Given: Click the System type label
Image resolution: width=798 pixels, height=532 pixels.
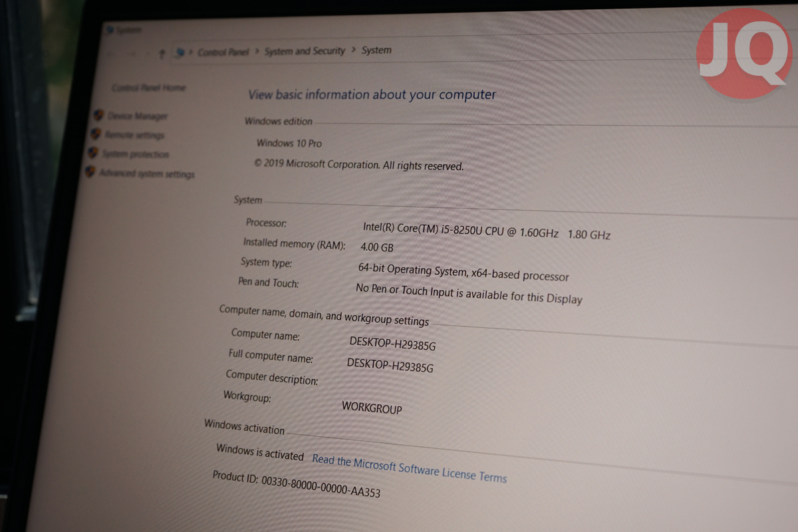Looking at the screenshot, I should coord(266,263).
